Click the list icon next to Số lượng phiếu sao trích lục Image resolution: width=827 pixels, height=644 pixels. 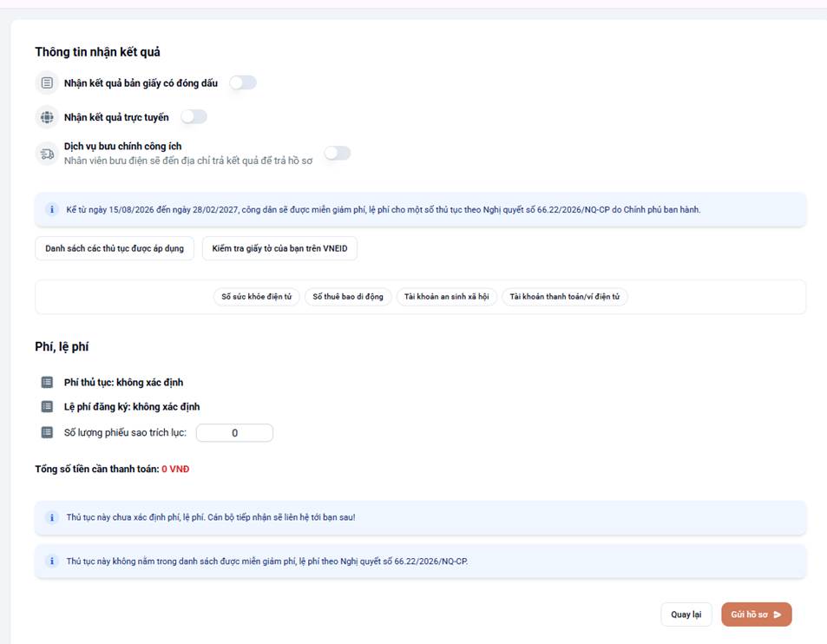[x=47, y=432]
